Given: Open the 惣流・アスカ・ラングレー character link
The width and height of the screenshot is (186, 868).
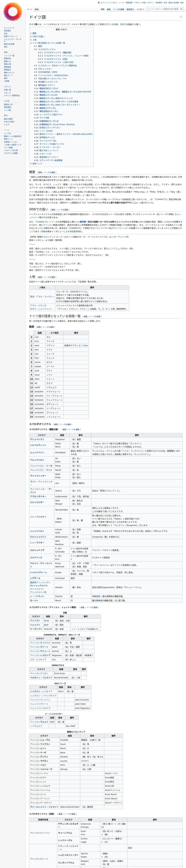Looking at the screenshot, I should 42,297.
